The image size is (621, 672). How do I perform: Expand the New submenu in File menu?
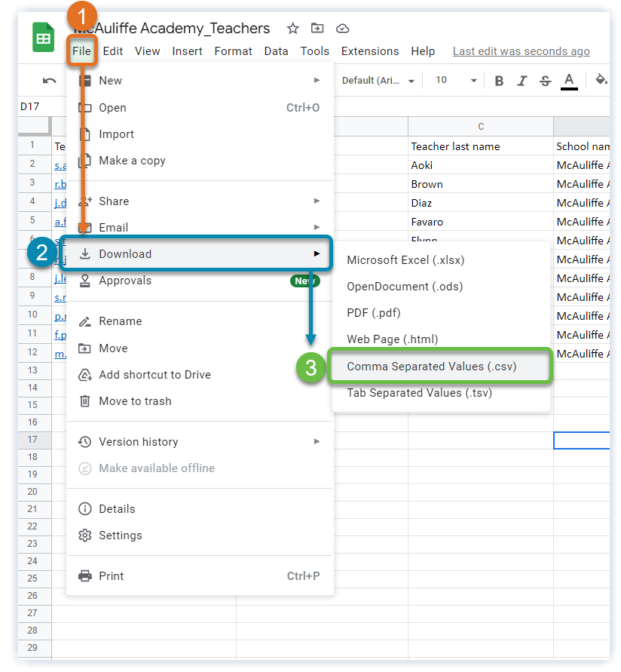(x=200, y=81)
